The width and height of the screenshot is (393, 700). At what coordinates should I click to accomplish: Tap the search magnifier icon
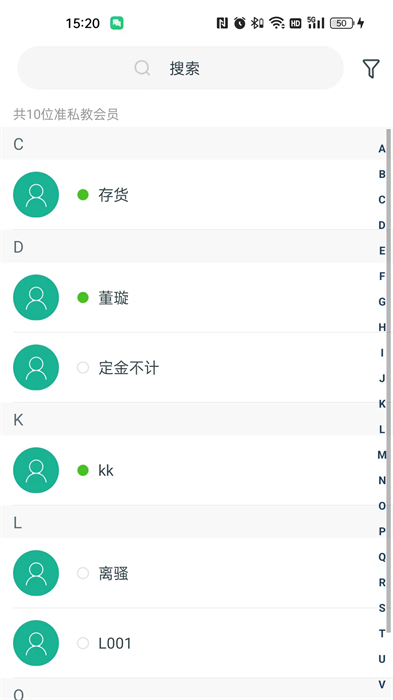click(x=142, y=68)
